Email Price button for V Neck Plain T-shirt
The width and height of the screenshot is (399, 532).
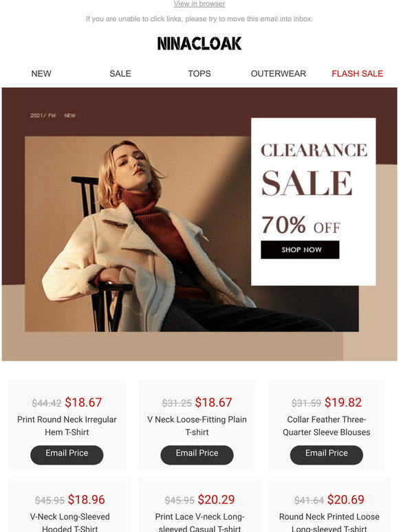[197, 454]
